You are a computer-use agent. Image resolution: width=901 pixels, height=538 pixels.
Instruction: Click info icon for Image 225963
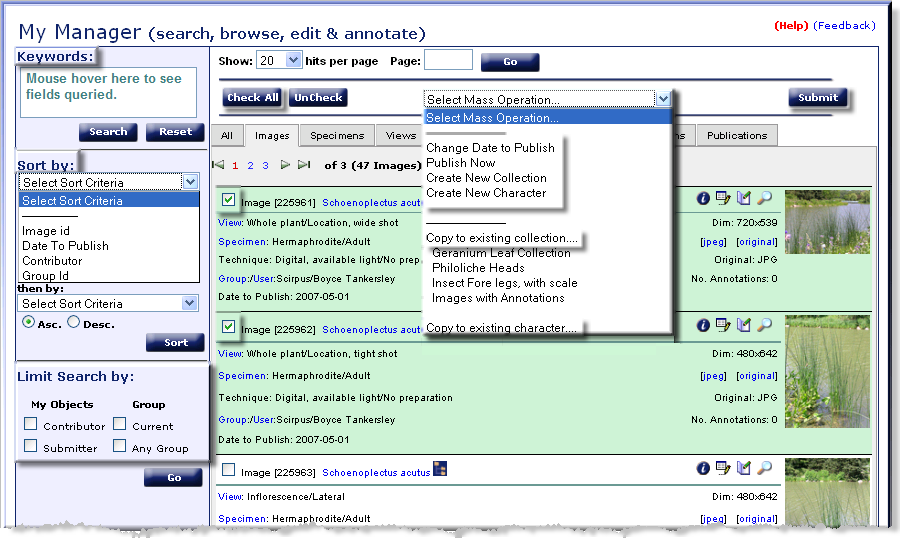pos(703,468)
